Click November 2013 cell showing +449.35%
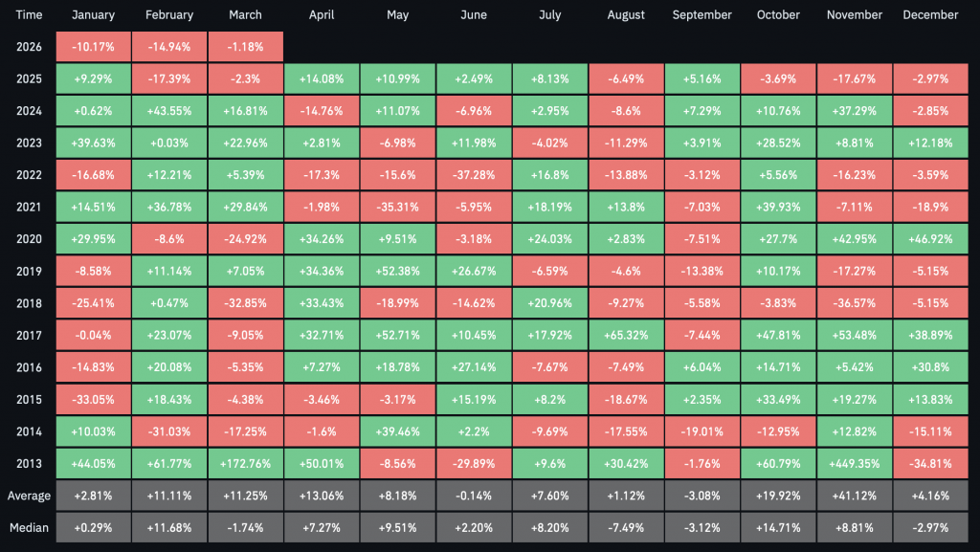This screenshot has width=980, height=552. tap(854, 464)
